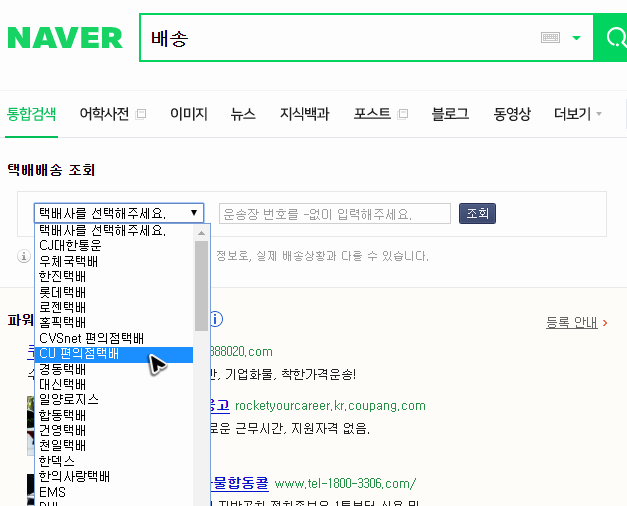Viewport: 627px width, 506px height.
Task: Select 한진택배 from the courier list
Action: coord(114,276)
